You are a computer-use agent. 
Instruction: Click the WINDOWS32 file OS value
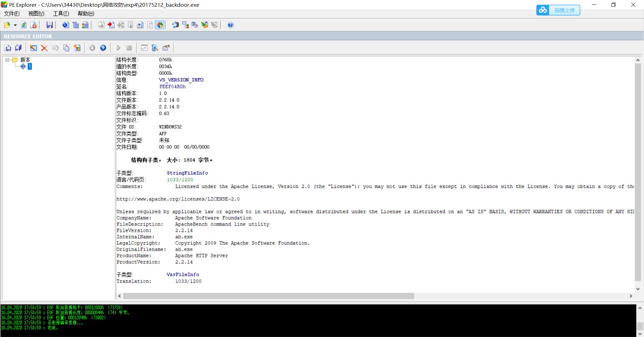point(170,127)
